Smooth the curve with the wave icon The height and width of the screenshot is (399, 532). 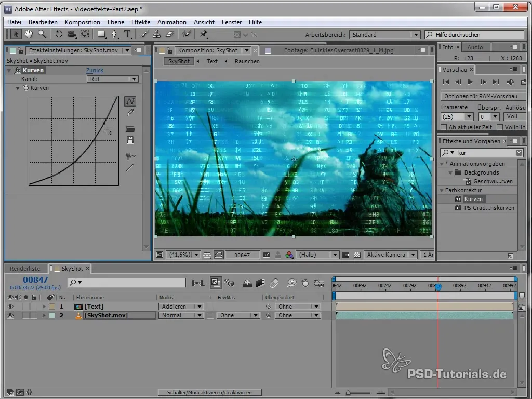130,156
